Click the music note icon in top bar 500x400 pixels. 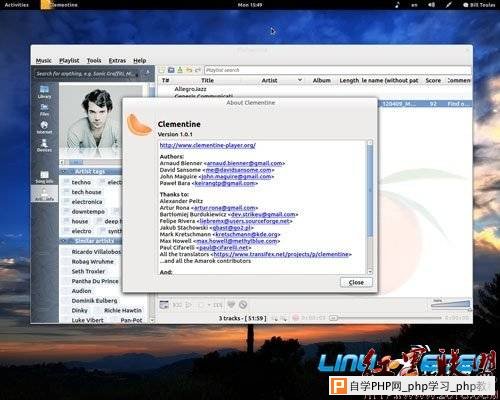pyautogui.click(x=397, y=5)
